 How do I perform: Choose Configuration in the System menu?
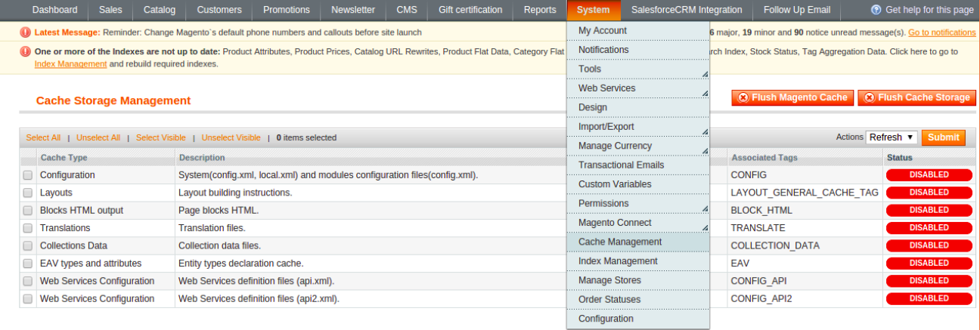[x=638, y=319]
